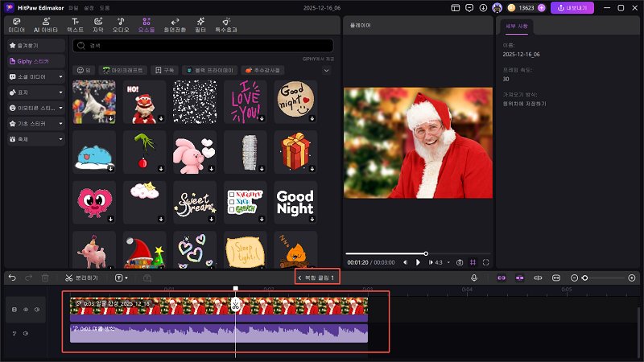This screenshot has width=644, height=362.
Task: Enter fullscreen preview in the player
Action: [x=486, y=262]
